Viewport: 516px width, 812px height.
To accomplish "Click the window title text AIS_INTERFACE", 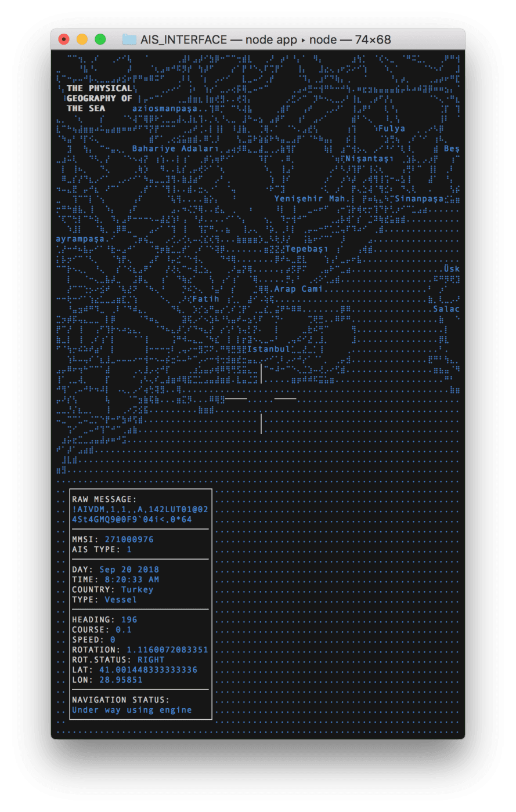I will click(x=183, y=39).
